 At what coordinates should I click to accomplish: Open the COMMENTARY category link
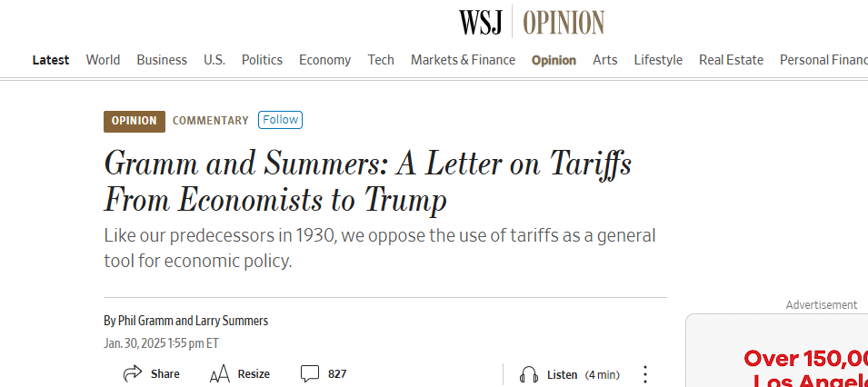pos(210,121)
